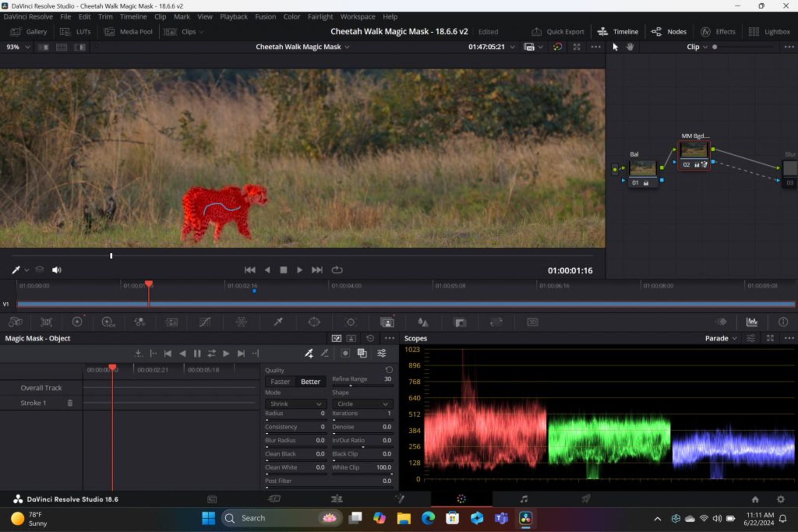The height and width of the screenshot is (532, 798).
Task: Drag the Blur Radius slider value
Action: click(x=320, y=440)
